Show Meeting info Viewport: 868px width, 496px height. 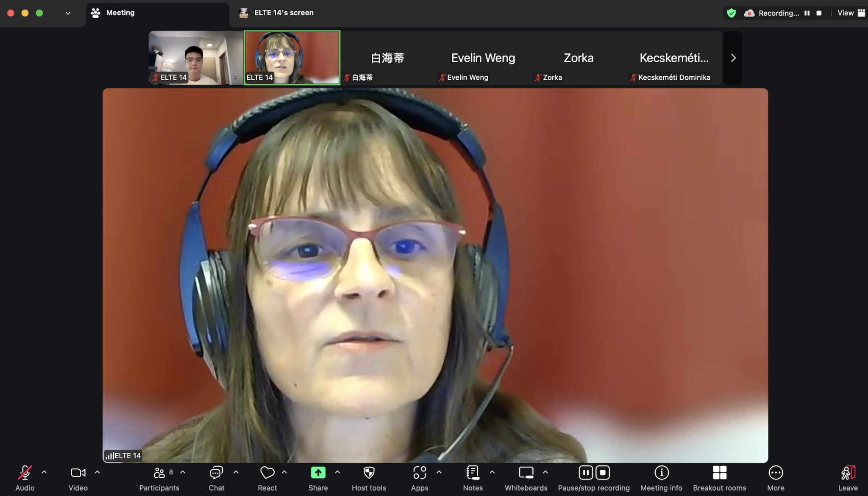click(x=661, y=473)
